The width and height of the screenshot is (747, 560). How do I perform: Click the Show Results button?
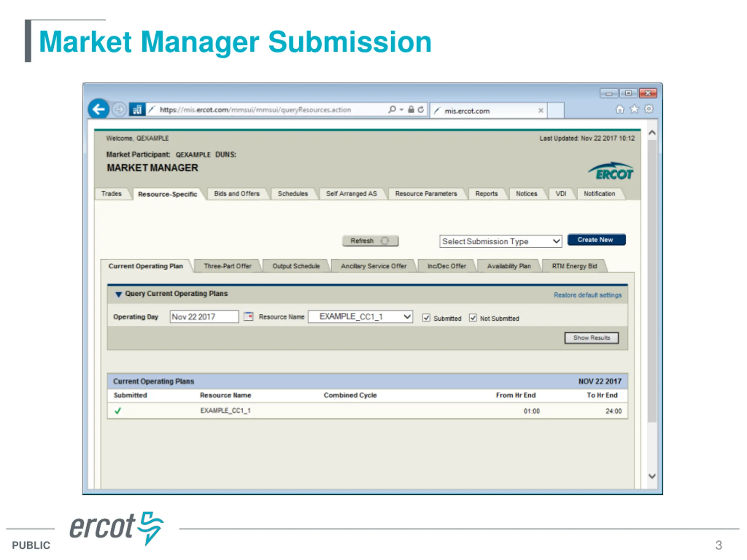(591, 338)
